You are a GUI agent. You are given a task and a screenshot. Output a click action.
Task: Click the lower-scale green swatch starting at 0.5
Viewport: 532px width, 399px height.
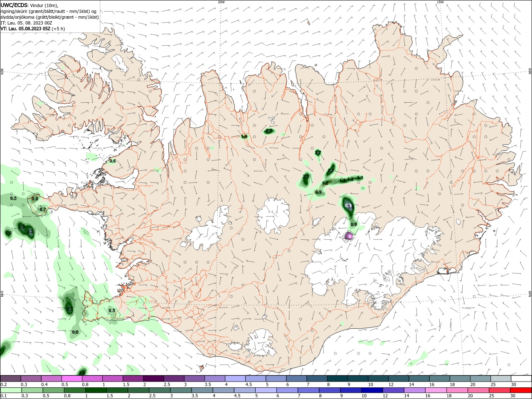click(53, 390)
